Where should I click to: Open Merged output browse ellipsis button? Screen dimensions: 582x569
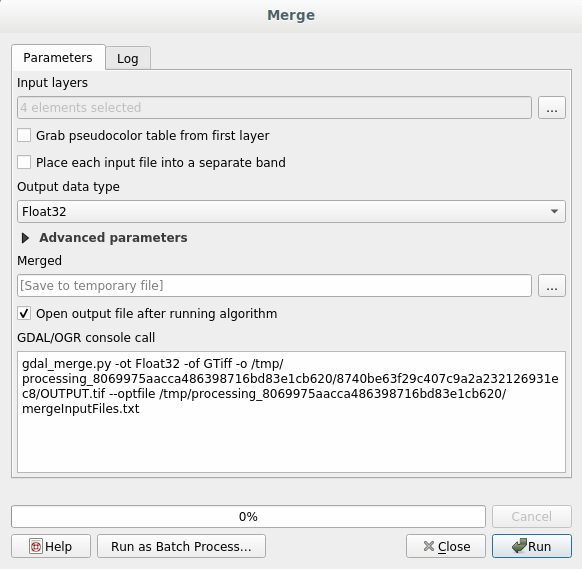tap(552, 285)
